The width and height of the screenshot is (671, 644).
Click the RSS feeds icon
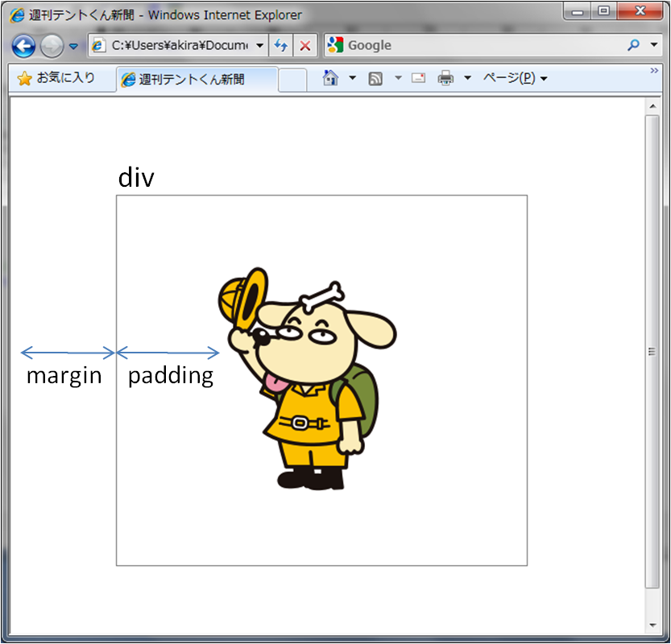(375, 78)
